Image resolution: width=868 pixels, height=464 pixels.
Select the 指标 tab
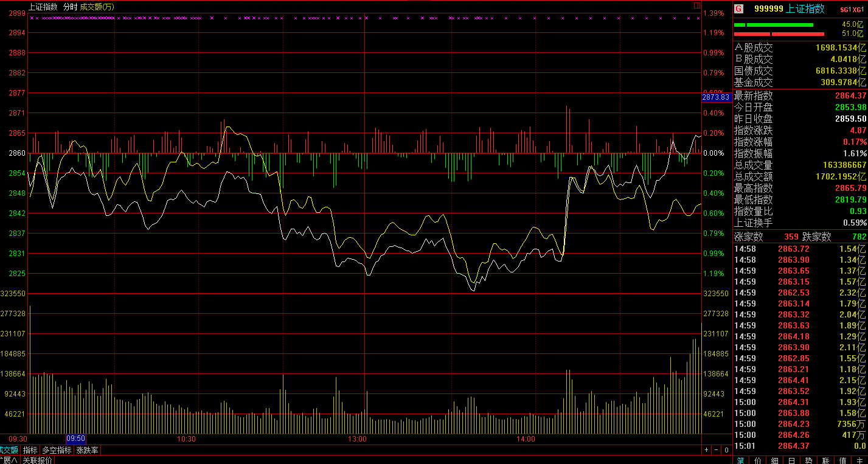click(30, 450)
